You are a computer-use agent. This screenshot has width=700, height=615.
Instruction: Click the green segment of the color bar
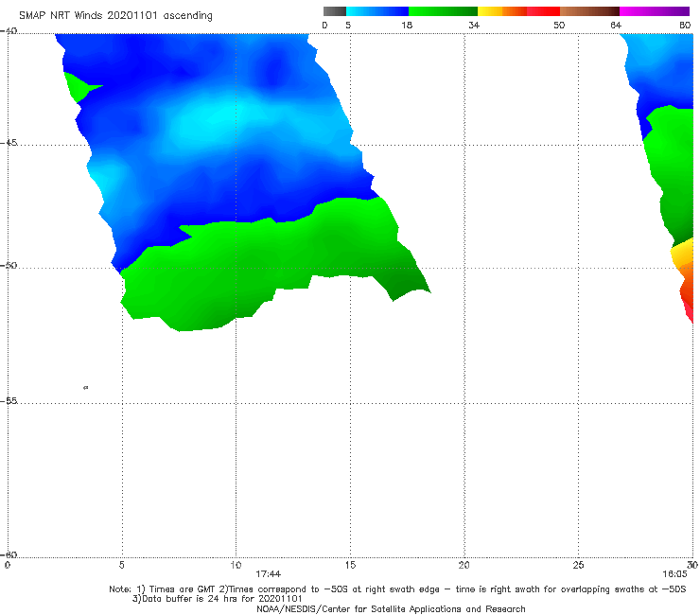click(x=443, y=11)
